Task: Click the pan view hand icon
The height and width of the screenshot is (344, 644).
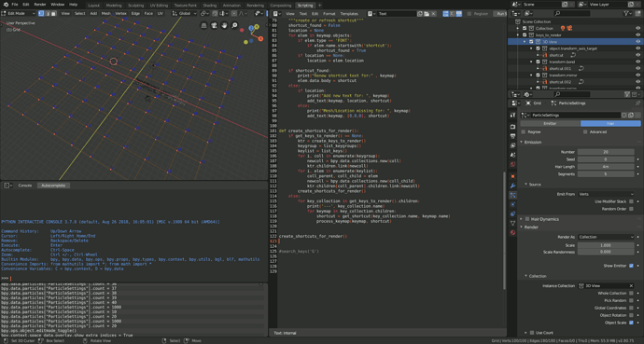Action: pos(224,25)
